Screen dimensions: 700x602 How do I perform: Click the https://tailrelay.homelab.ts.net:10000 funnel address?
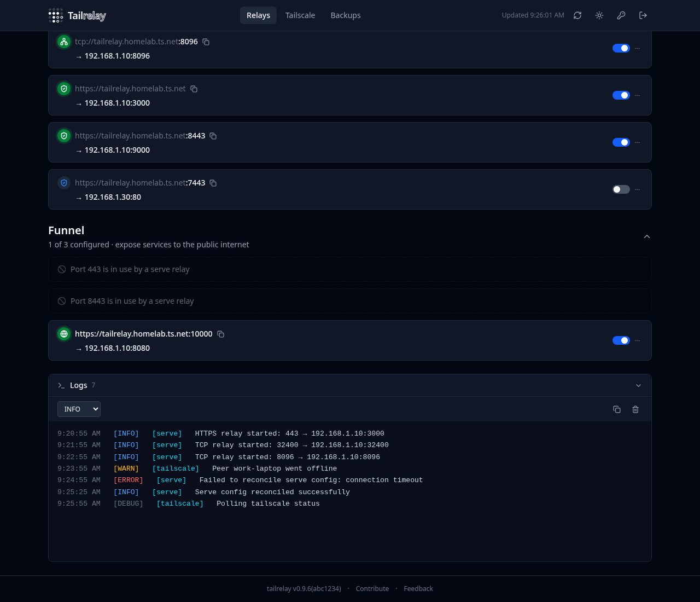tap(144, 334)
